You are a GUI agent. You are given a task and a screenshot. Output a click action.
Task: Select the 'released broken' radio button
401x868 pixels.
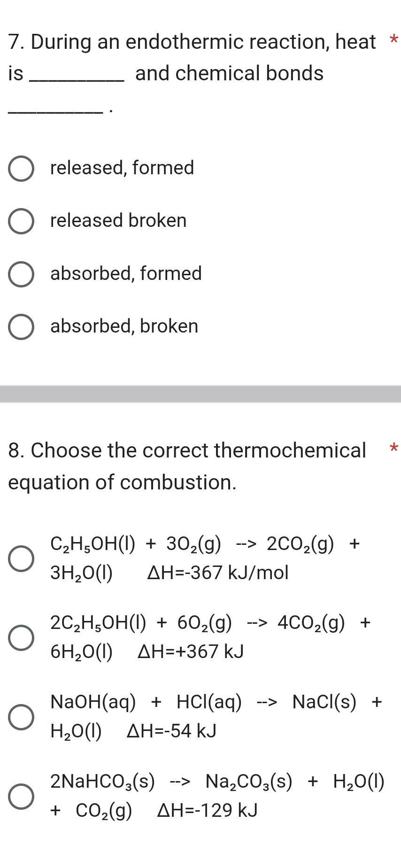coord(21,222)
